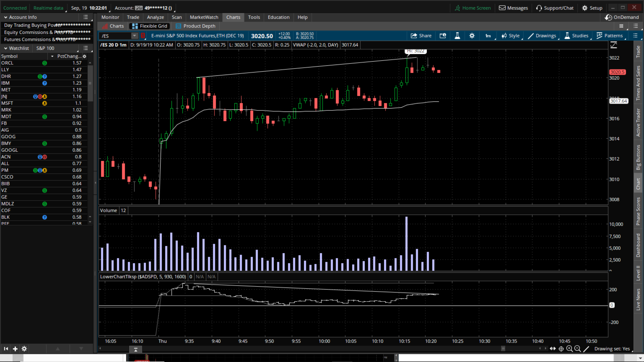Screen dimensions: 644x362
Task: Toggle the Big Buttons sidebar panel
Action: tap(638, 157)
